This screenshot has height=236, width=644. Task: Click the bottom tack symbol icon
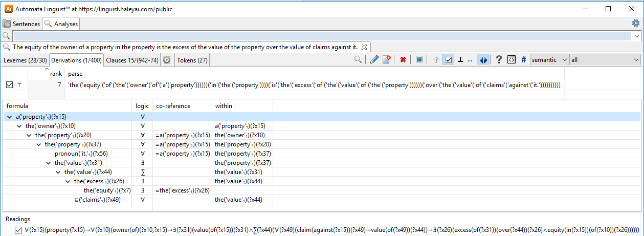click(x=460, y=60)
